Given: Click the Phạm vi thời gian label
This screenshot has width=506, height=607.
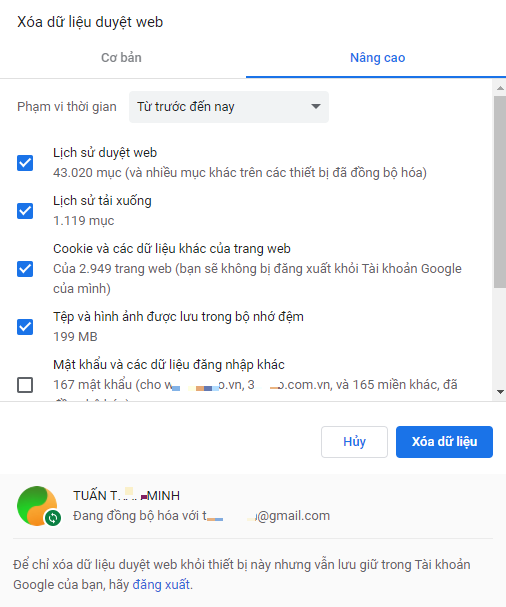Looking at the screenshot, I should pyautogui.click(x=67, y=107).
